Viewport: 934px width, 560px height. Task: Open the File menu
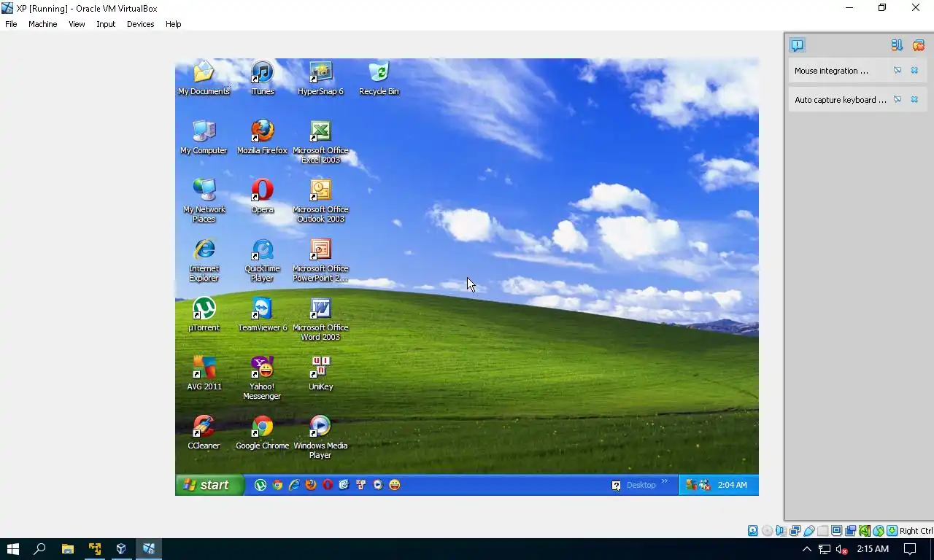[x=11, y=24]
